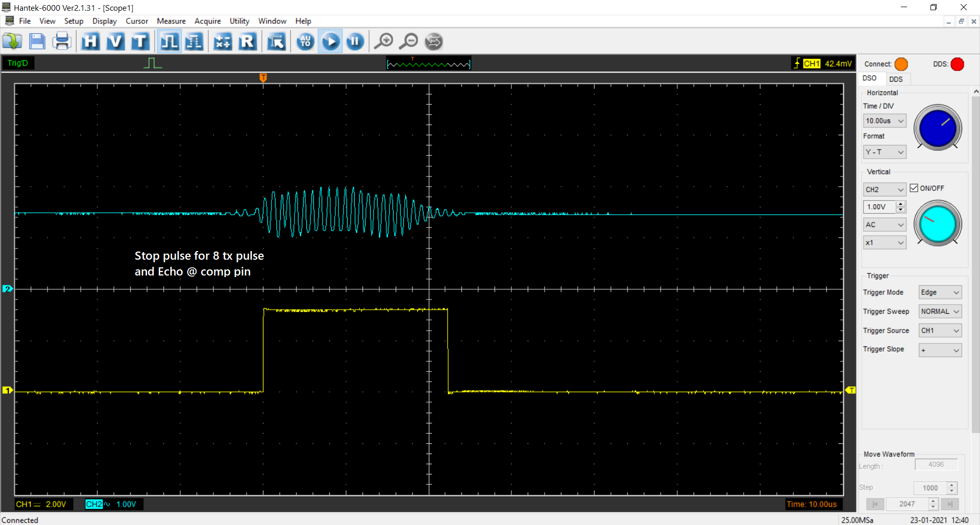Select the CH1 ground level marker
Screen dimensions: 980x525
pyautogui.click(x=7, y=390)
